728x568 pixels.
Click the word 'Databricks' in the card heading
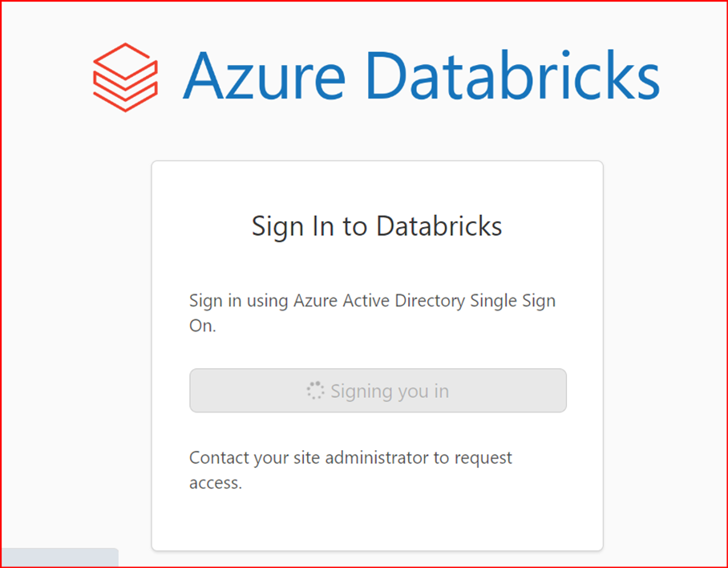click(x=439, y=225)
